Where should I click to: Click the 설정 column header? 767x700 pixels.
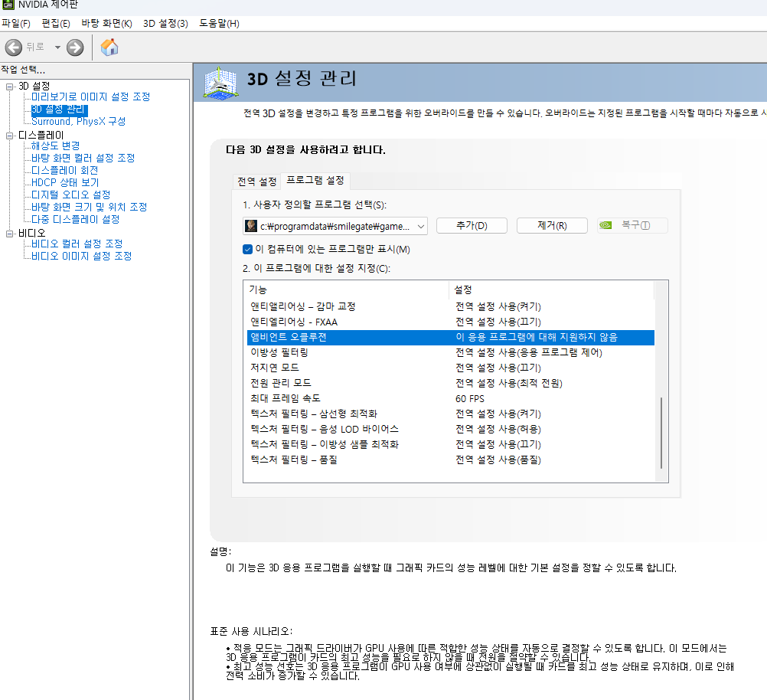click(551, 289)
